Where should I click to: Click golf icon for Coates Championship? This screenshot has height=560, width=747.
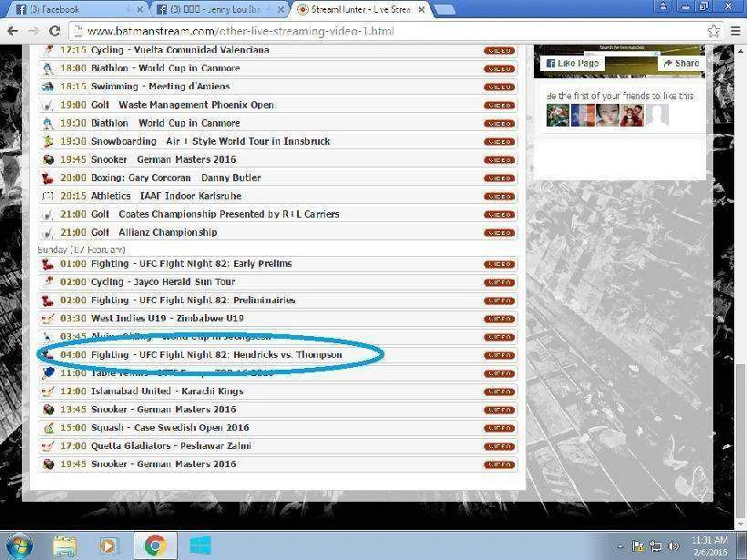click(x=48, y=214)
